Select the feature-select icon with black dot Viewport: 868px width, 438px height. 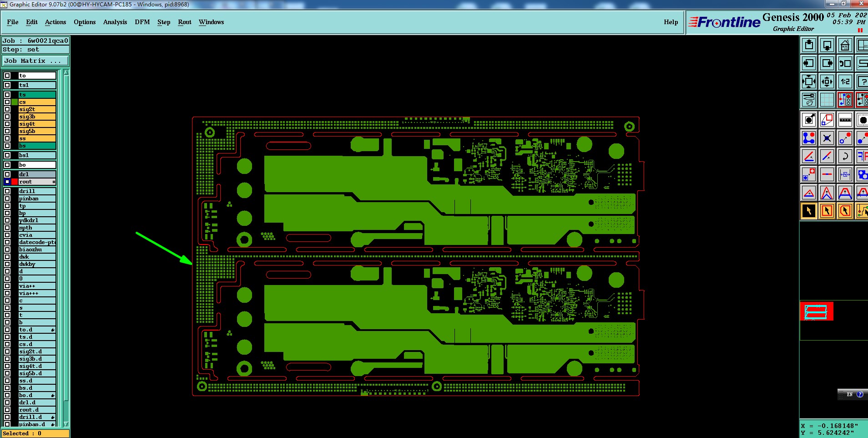point(808,120)
